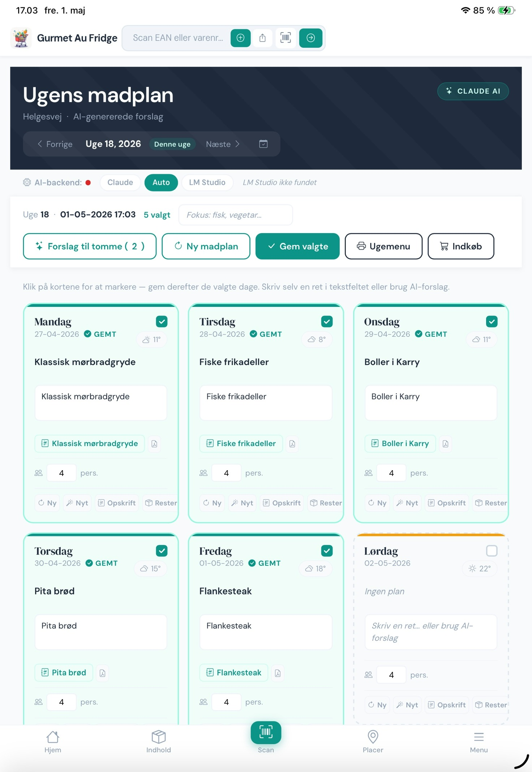Jump to Denne uge badge
This screenshot has height=772, width=532.
coord(172,144)
